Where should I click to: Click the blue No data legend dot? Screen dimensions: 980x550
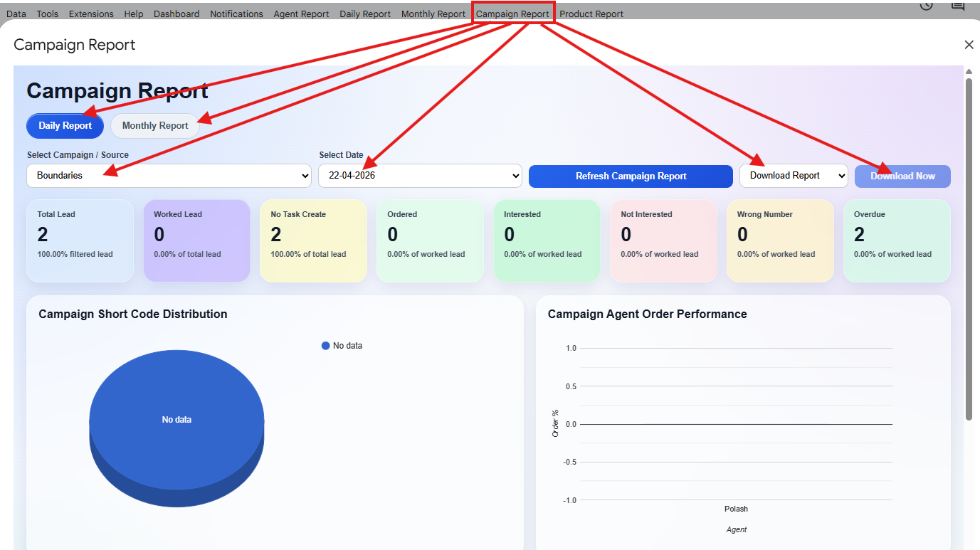[326, 346]
